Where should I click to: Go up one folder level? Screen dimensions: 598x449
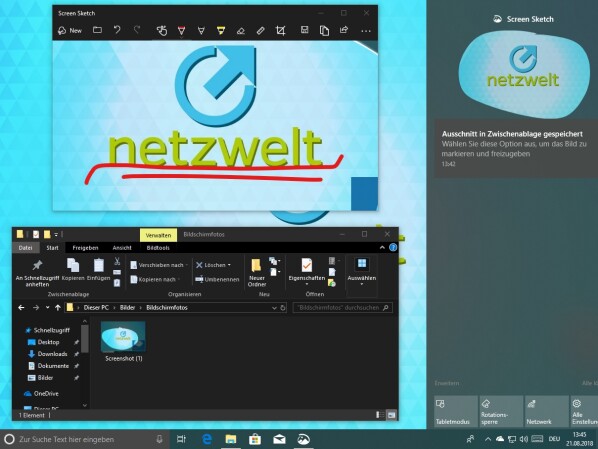[58, 307]
